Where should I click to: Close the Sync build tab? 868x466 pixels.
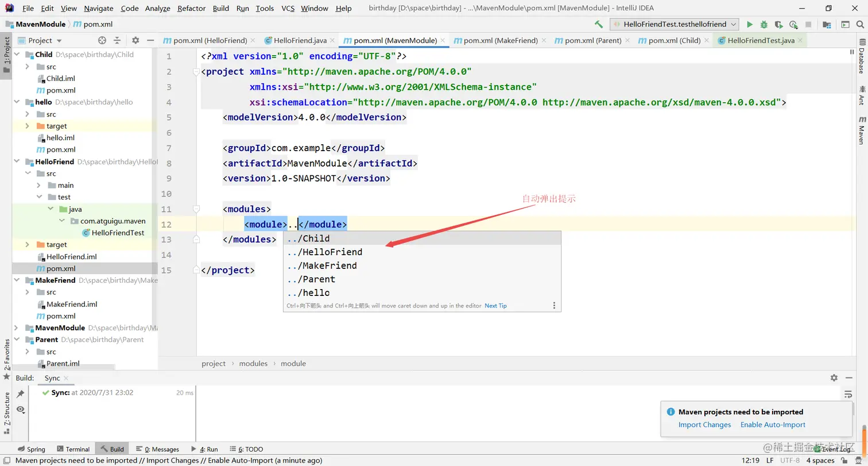(66, 378)
